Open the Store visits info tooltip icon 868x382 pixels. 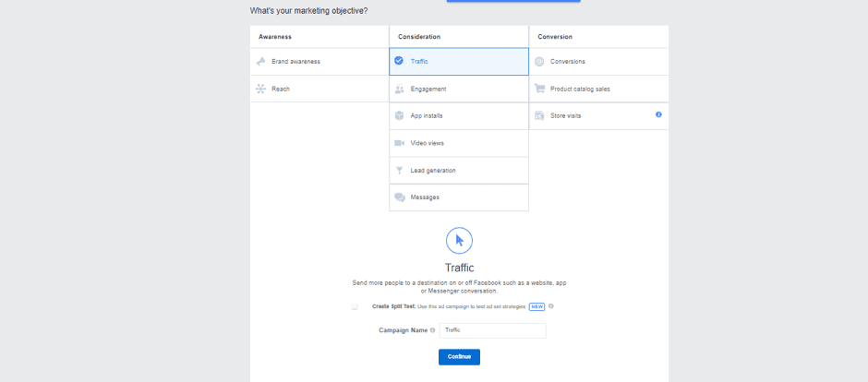[658, 115]
